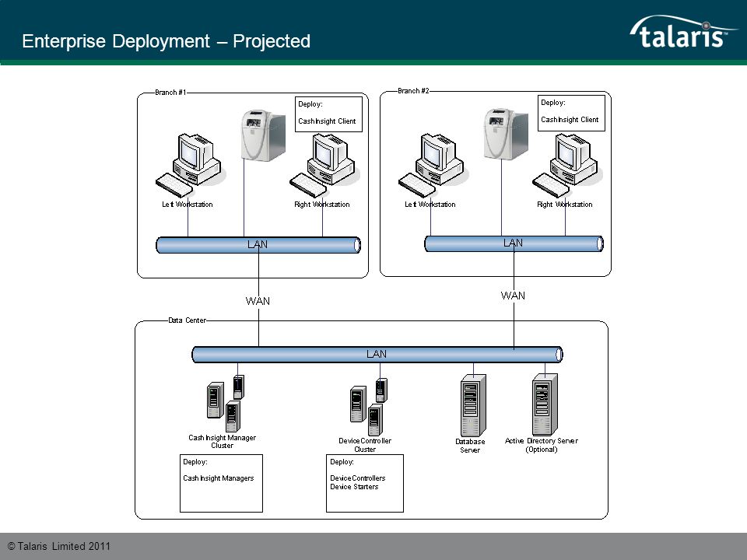The image size is (747, 560).
Task: Click 'Right Workstation' label in Branch #1
Action: coord(322,205)
